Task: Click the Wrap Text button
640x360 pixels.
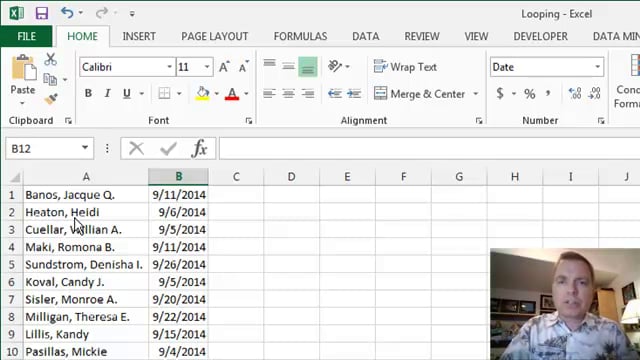Action: [x=405, y=67]
